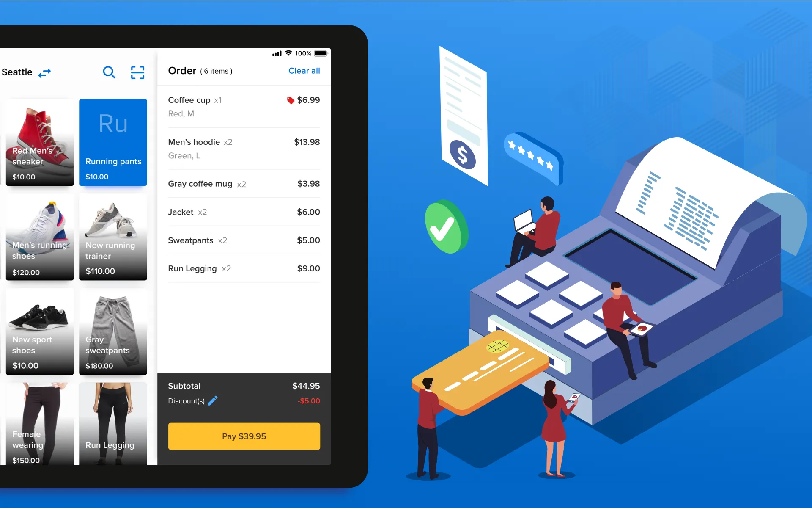Screen dimensions: 812x508
Task: Select the barcode scanner icon
Action: [x=137, y=72]
